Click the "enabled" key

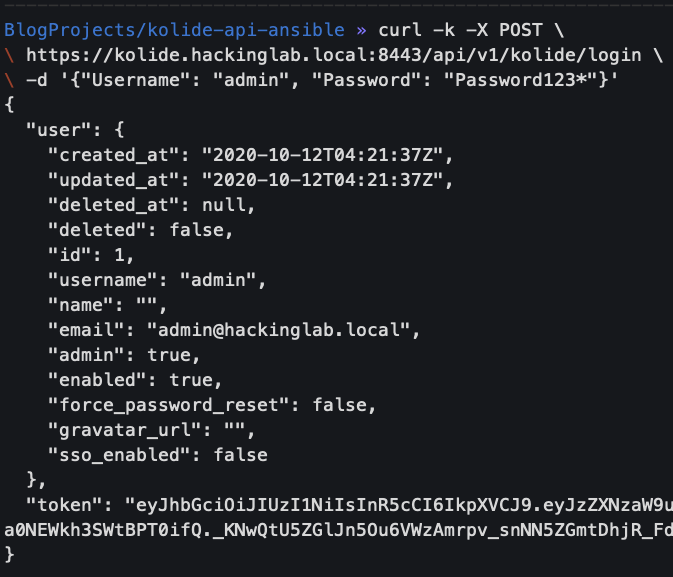[x=91, y=380]
